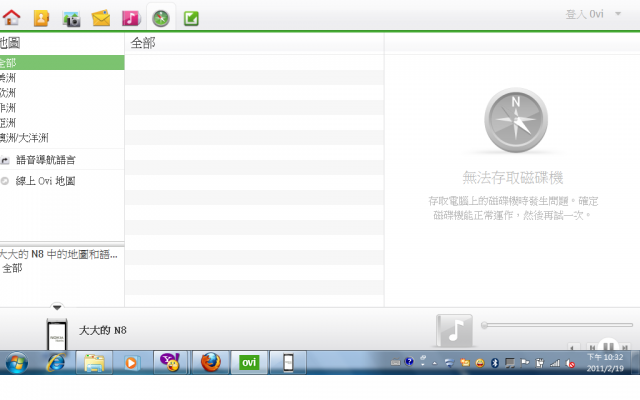Select the Maps compass tab

pyautogui.click(x=161, y=18)
